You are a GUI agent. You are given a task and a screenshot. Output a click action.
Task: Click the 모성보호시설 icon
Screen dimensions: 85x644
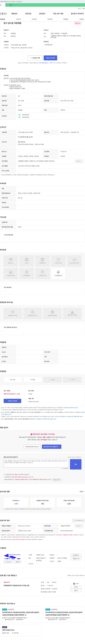pos(42,274)
